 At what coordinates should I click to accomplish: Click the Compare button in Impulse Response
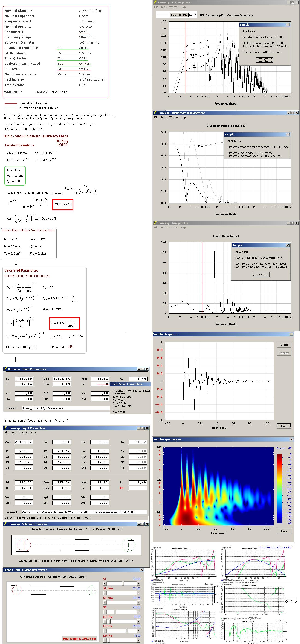284,353
